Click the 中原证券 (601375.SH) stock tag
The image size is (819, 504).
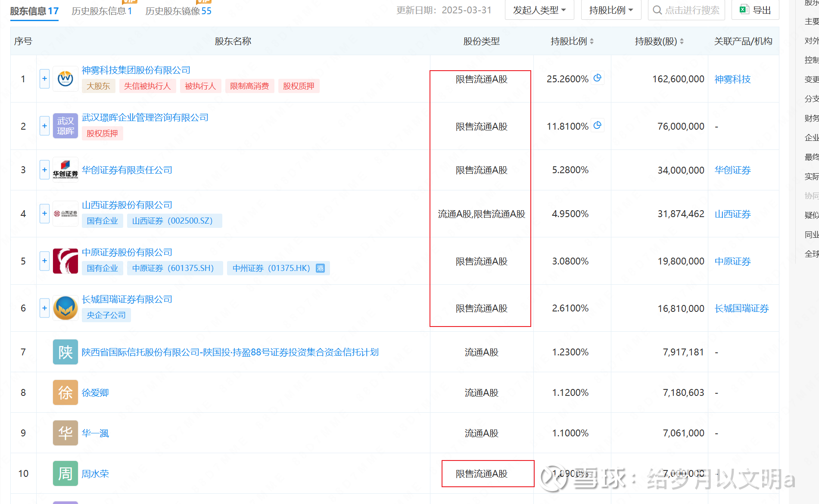tap(175, 268)
